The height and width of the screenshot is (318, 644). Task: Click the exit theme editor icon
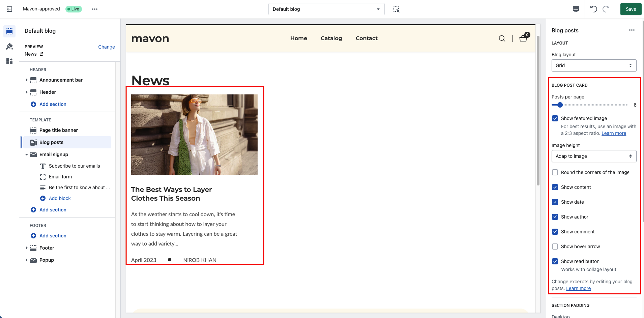pyautogui.click(x=9, y=9)
